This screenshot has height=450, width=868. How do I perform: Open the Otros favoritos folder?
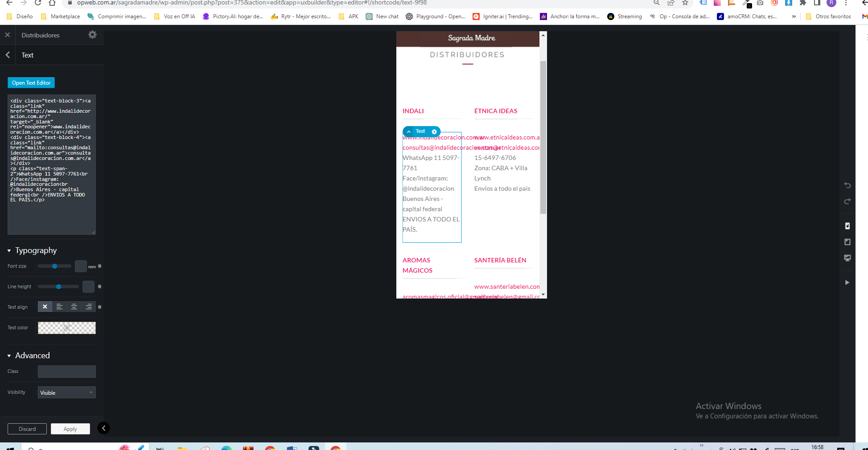pos(828,16)
